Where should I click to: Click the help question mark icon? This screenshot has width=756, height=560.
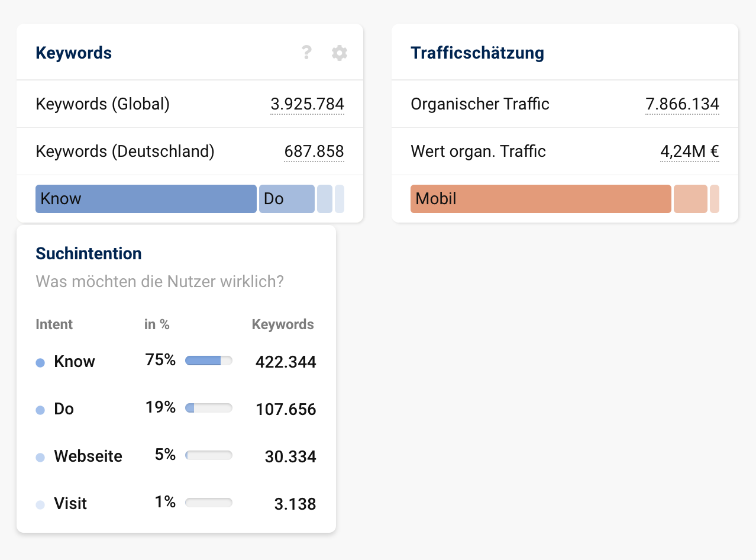click(x=306, y=53)
